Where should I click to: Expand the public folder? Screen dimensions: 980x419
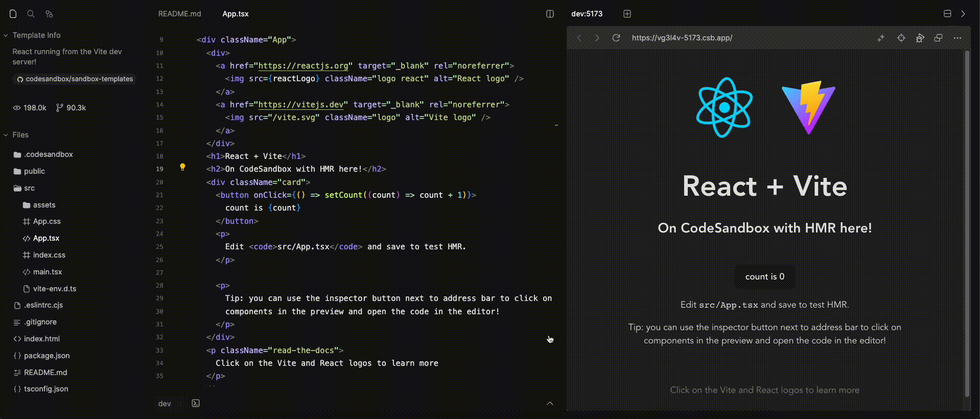[x=30, y=171]
